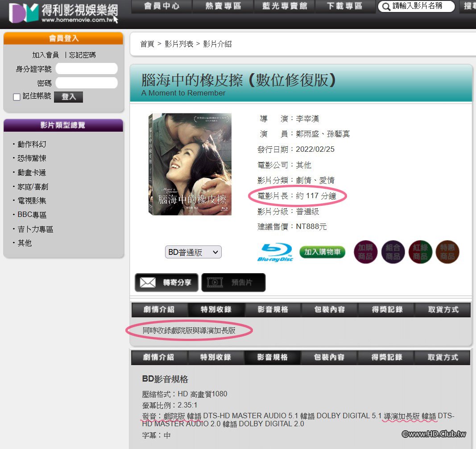
Task: Select the lower 取貨方式 tab
Action: click(443, 357)
